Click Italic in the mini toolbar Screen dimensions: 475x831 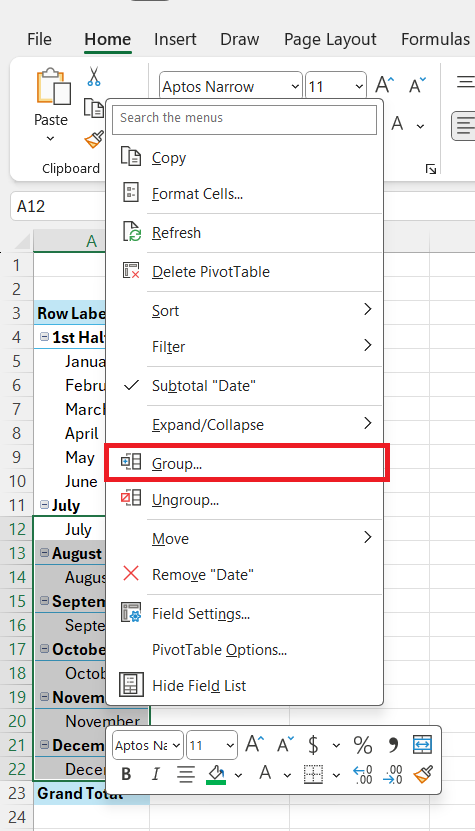click(155, 774)
